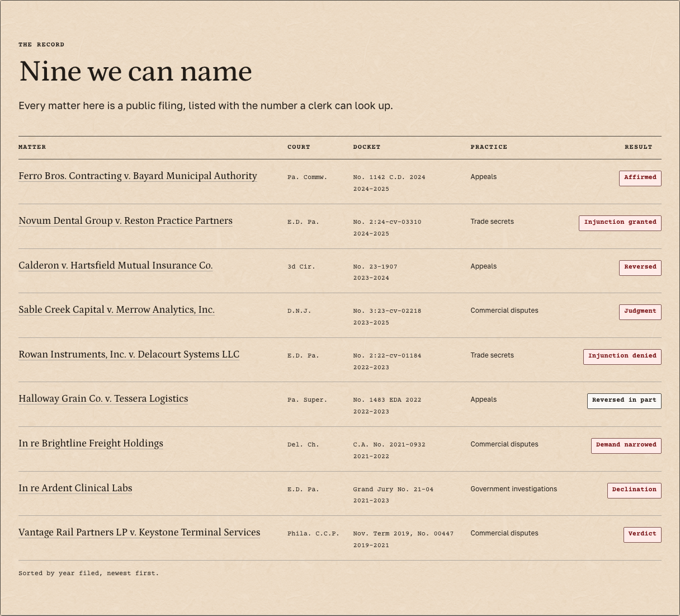Viewport: 680px width, 616px height.
Task: Click Government investigations practice cell
Action: click(x=514, y=489)
